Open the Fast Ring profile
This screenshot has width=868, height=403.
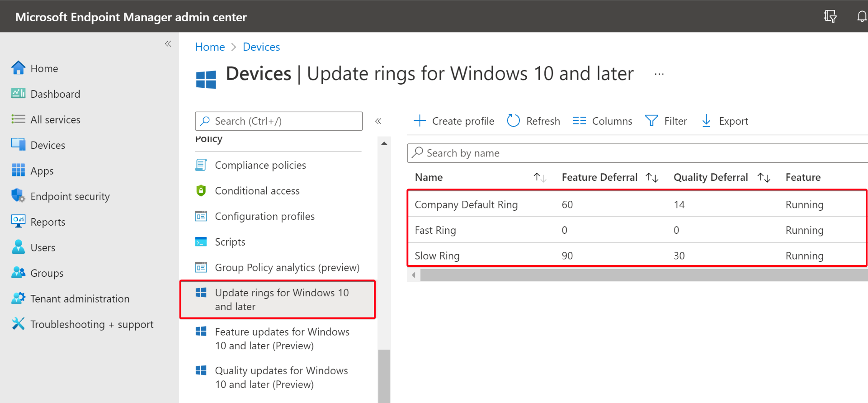point(435,230)
